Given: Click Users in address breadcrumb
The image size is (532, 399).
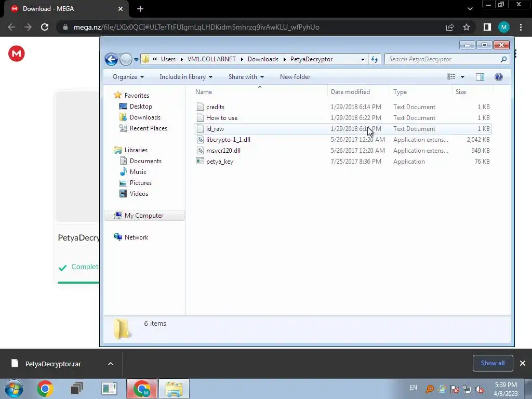Looking at the screenshot, I should 168,59.
